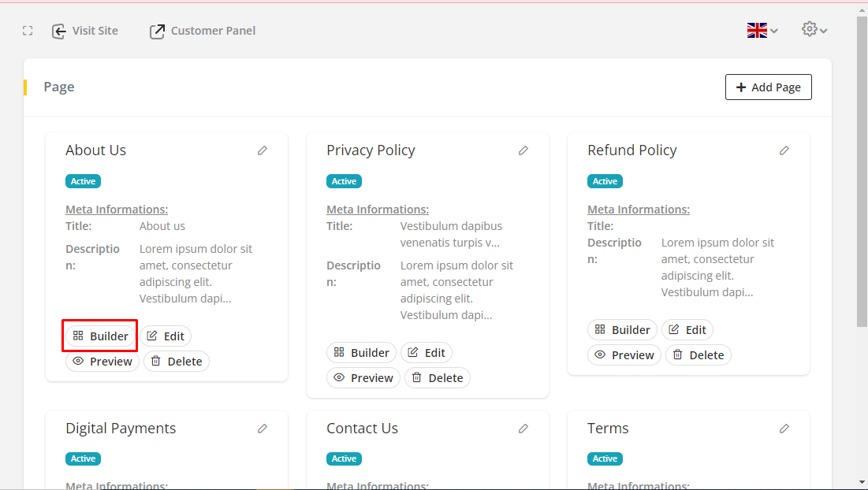Image resolution: width=868 pixels, height=490 pixels.
Task: Click pencil icon on Contact Us card
Action: 523,429
